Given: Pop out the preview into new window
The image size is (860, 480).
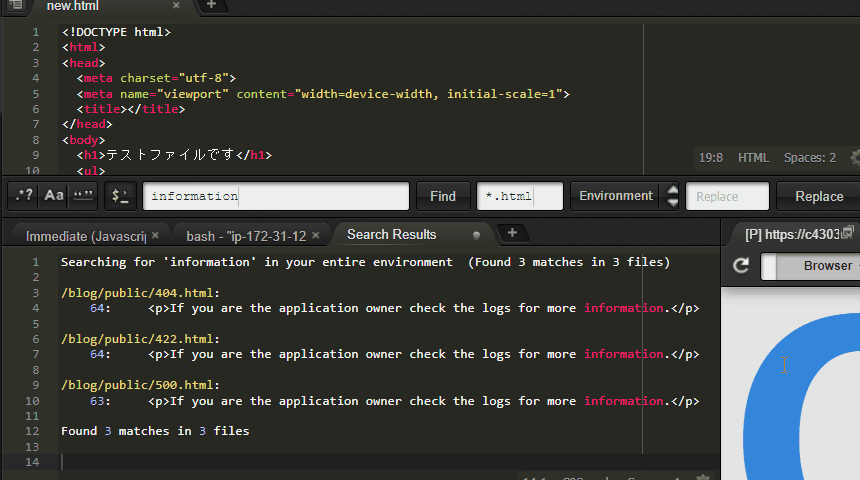Looking at the screenshot, I should point(847,233).
